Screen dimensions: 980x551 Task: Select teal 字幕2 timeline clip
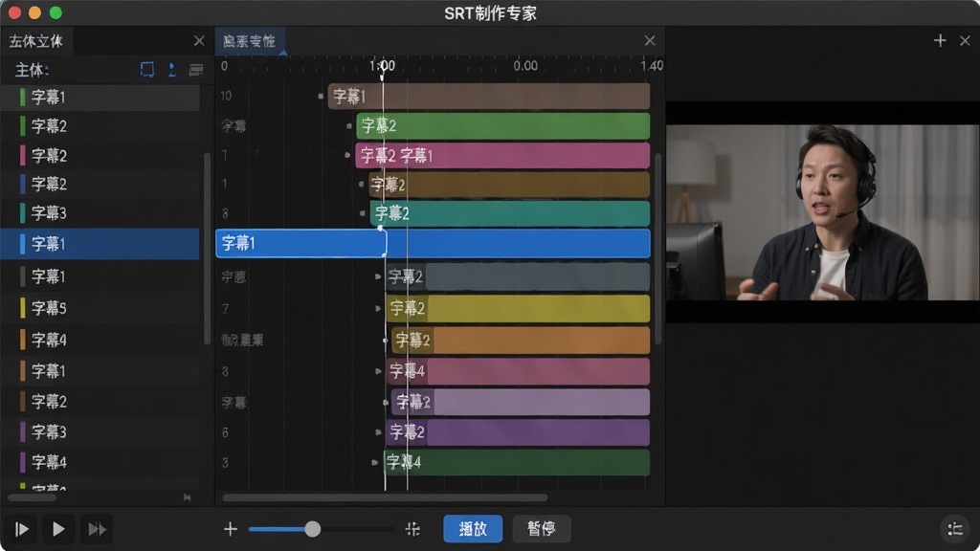click(510, 213)
